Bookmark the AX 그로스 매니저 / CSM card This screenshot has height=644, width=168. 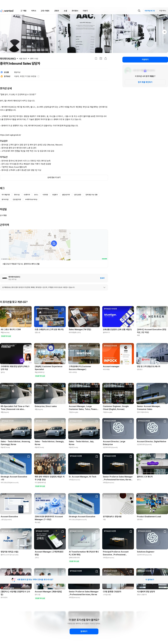[x=29, y=309]
